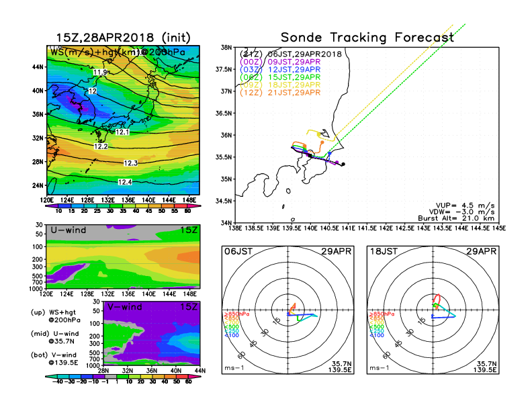
Task: Select green legend entry "(06Z) 15JST,29APR"
Action: (280, 77)
